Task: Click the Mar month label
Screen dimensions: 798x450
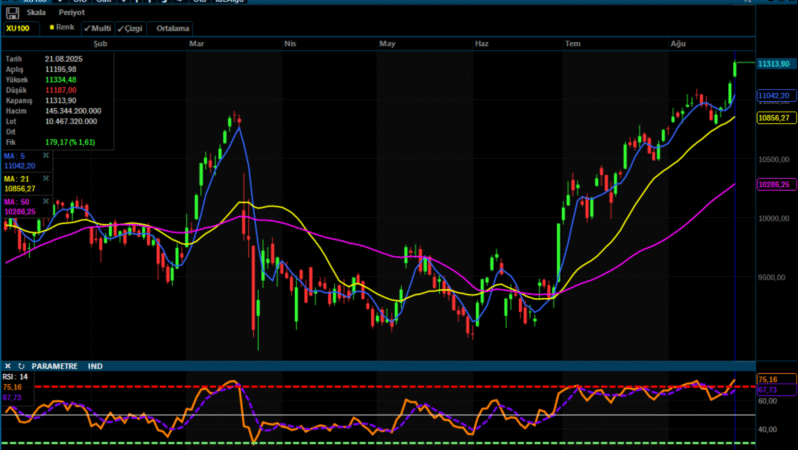Action: [x=196, y=44]
